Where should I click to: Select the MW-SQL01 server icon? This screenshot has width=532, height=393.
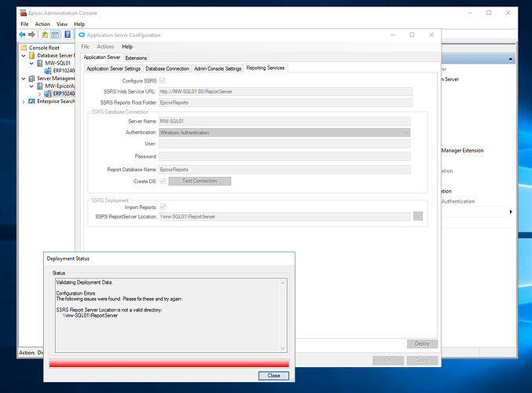40,63
